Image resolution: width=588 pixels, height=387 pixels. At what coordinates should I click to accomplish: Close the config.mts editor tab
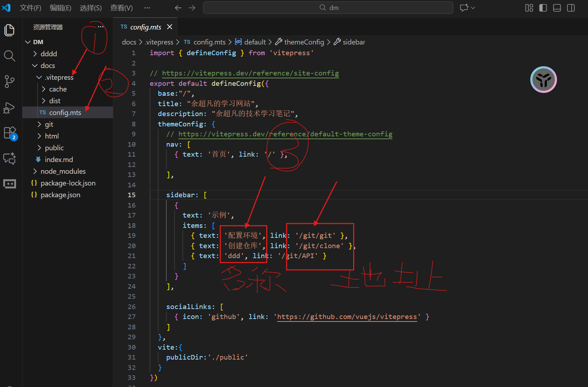170,27
